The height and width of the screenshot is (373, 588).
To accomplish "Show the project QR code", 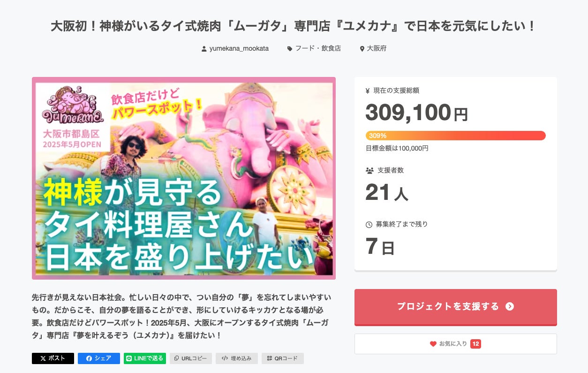I will tap(282, 358).
